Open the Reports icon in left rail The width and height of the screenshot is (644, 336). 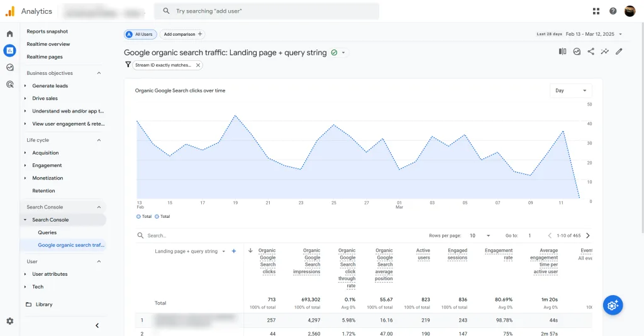[10, 50]
